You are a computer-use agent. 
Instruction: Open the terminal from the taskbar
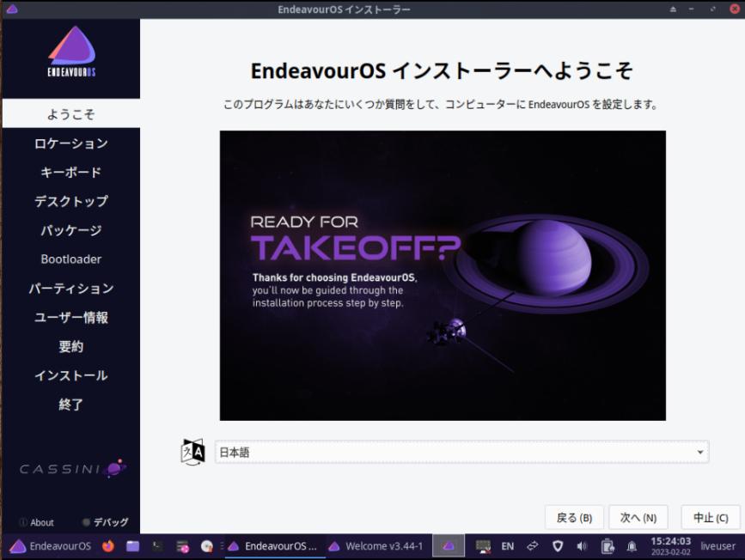coord(157,546)
